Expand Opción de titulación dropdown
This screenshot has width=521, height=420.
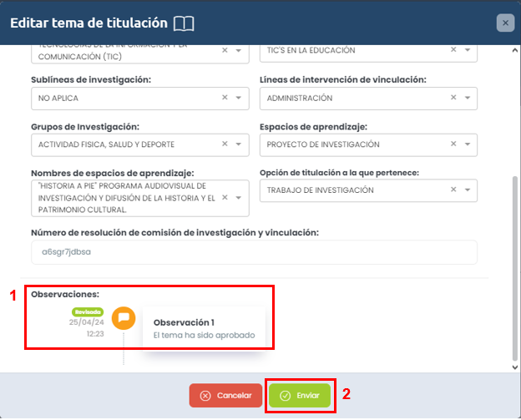(468, 190)
